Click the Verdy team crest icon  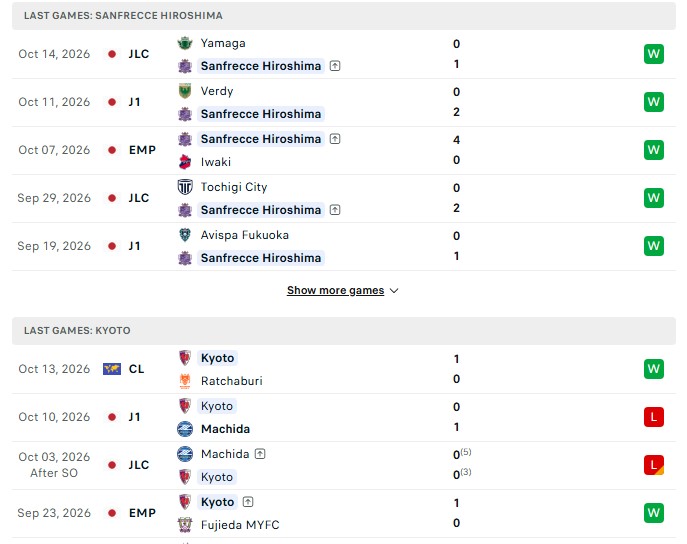[x=185, y=91]
